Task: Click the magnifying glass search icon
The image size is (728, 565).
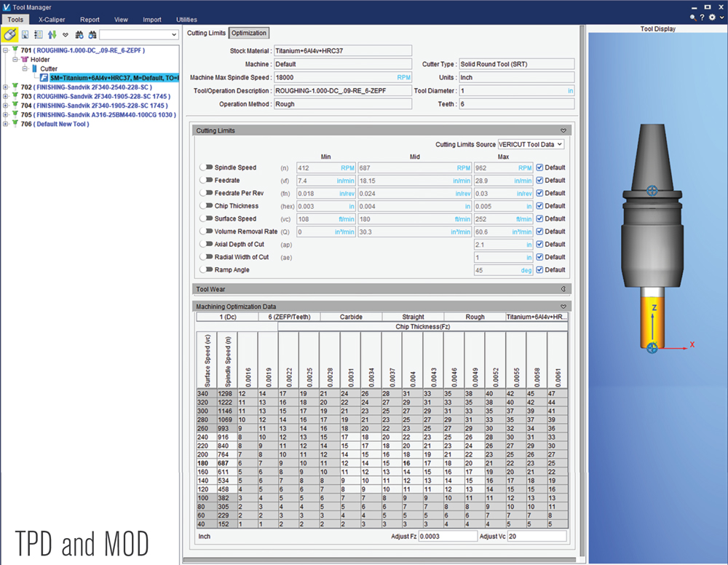Action: 692,17
